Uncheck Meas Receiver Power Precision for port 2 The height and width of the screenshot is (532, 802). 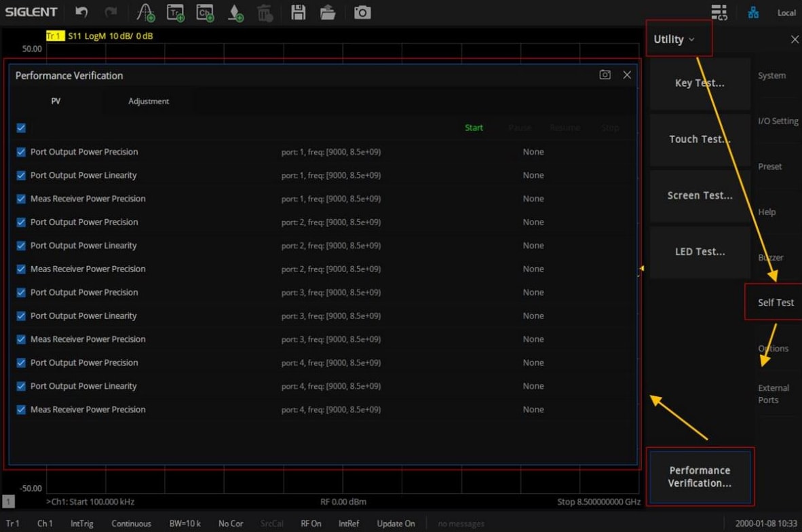coord(21,269)
